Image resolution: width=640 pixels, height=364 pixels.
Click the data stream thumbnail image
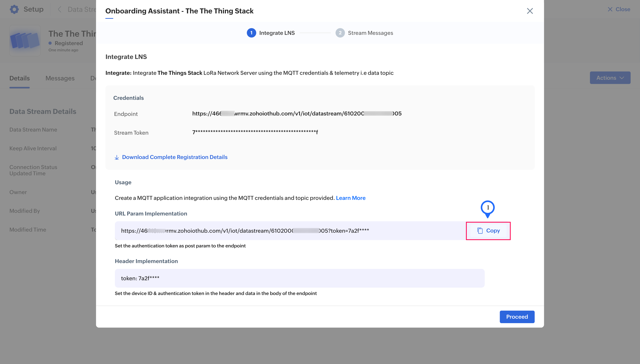pos(25,40)
